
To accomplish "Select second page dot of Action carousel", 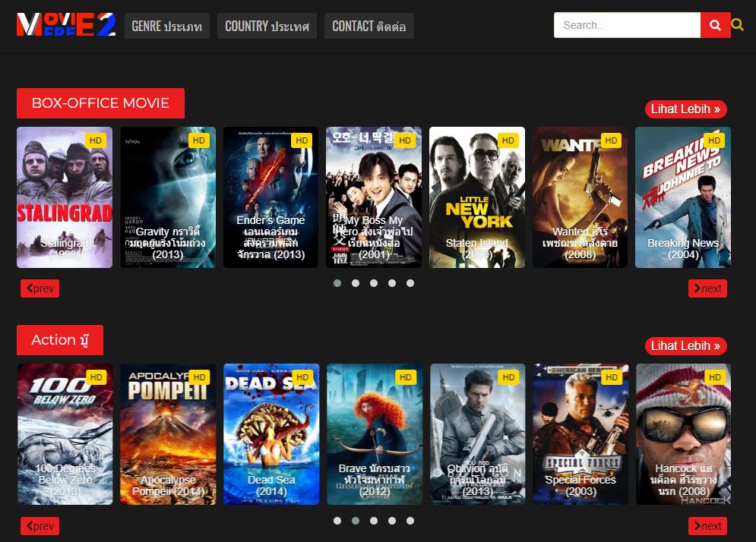I will 356,521.
